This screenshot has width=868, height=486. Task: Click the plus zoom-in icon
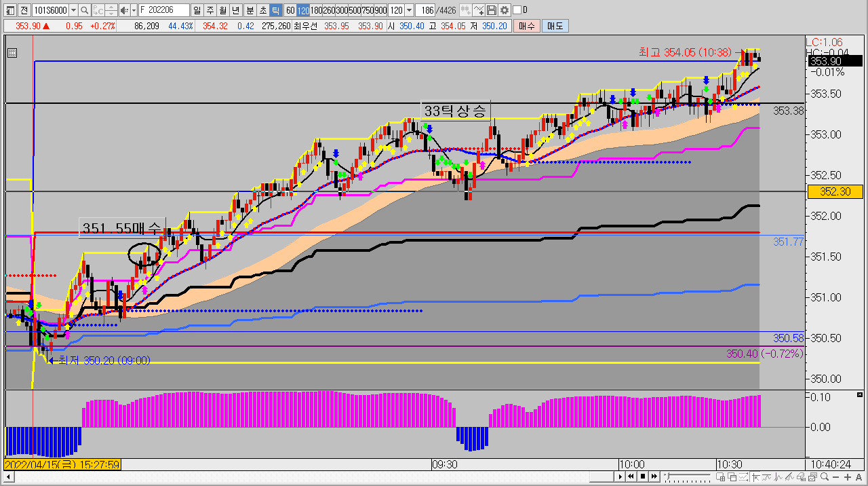click(x=848, y=477)
